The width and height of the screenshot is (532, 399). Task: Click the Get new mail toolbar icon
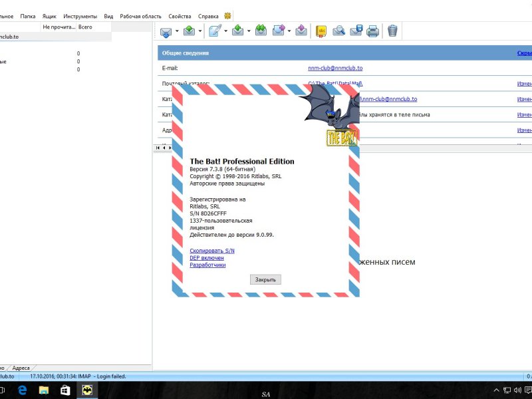[166, 31]
